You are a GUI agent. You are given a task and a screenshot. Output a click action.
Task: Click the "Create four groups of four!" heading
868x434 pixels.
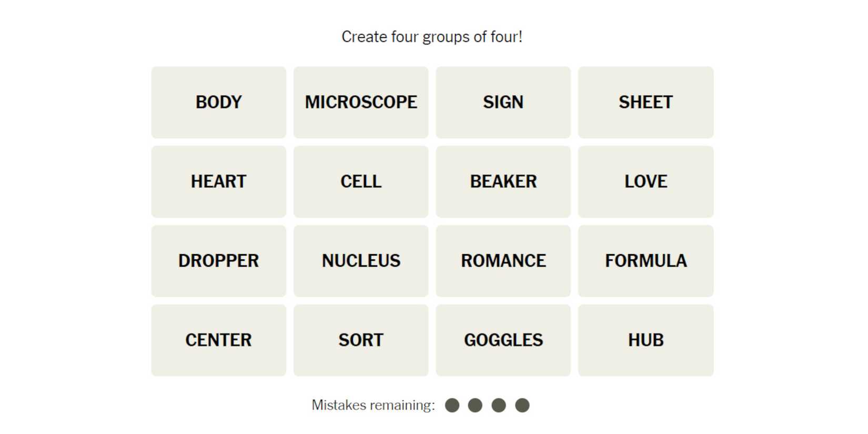click(432, 37)
